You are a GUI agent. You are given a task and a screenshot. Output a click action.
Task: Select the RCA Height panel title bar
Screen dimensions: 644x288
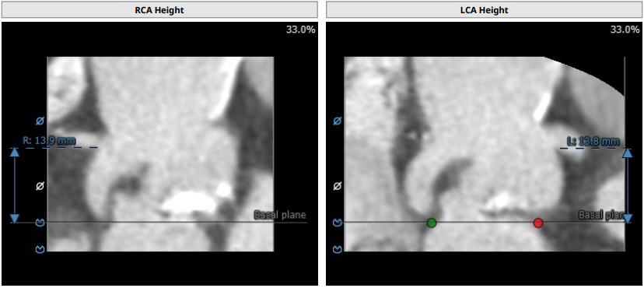[159, 10]
